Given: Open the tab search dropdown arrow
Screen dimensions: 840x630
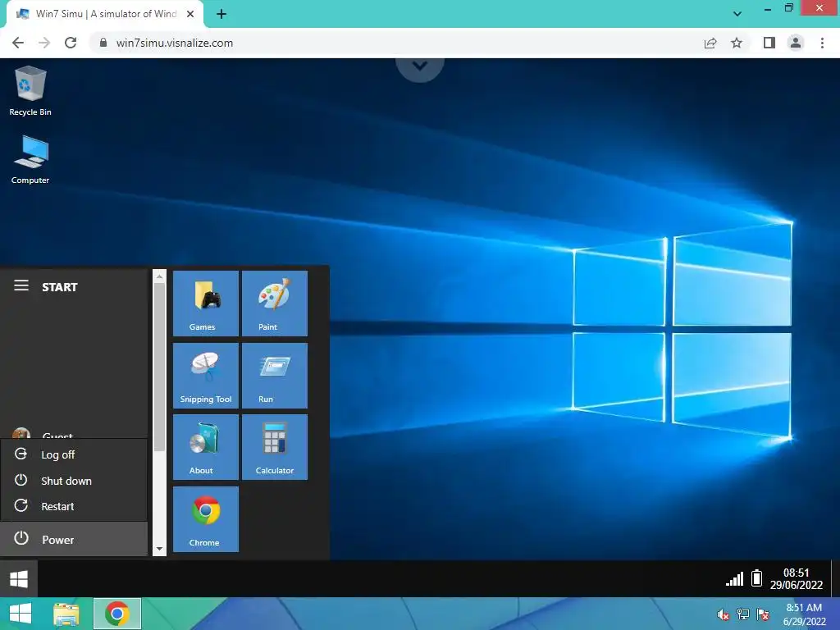Looking at the screenshot, I should coord(737,14).
